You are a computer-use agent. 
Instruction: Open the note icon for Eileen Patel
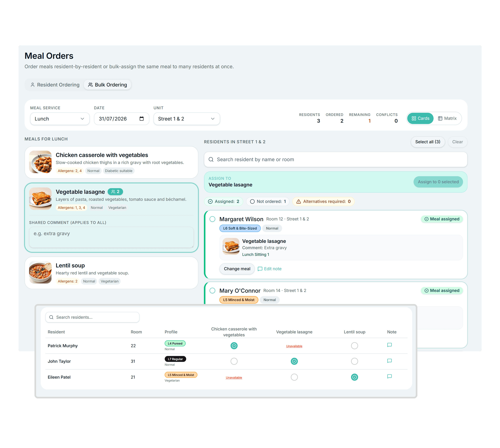389,376
